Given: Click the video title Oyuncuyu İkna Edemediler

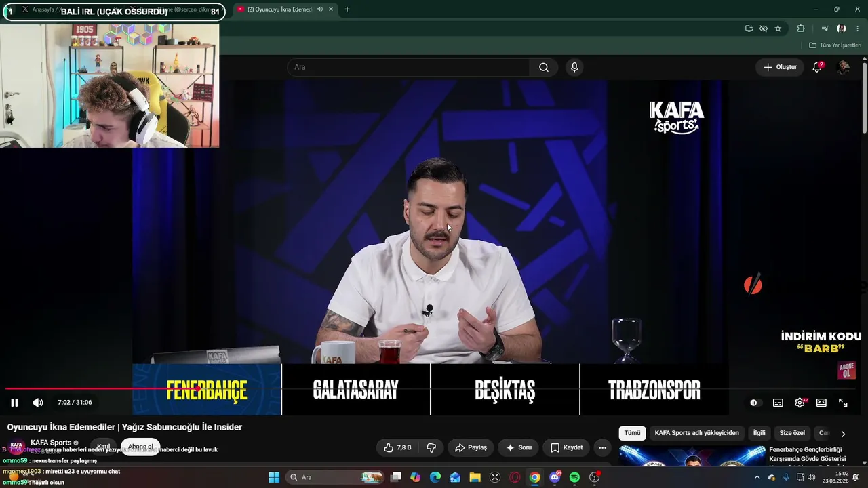Looking at the screenshot, I should point(125,427).
